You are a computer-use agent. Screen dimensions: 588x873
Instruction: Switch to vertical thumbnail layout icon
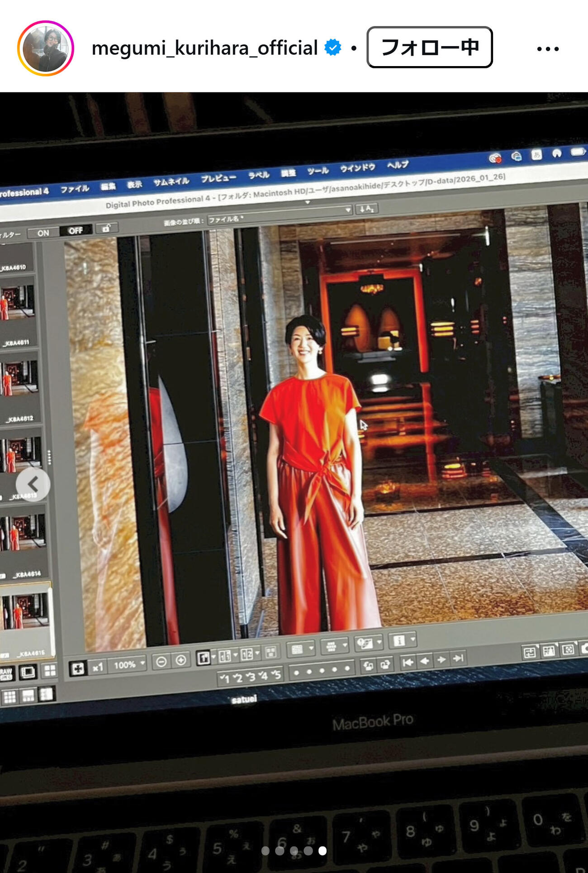coord(46,694)
